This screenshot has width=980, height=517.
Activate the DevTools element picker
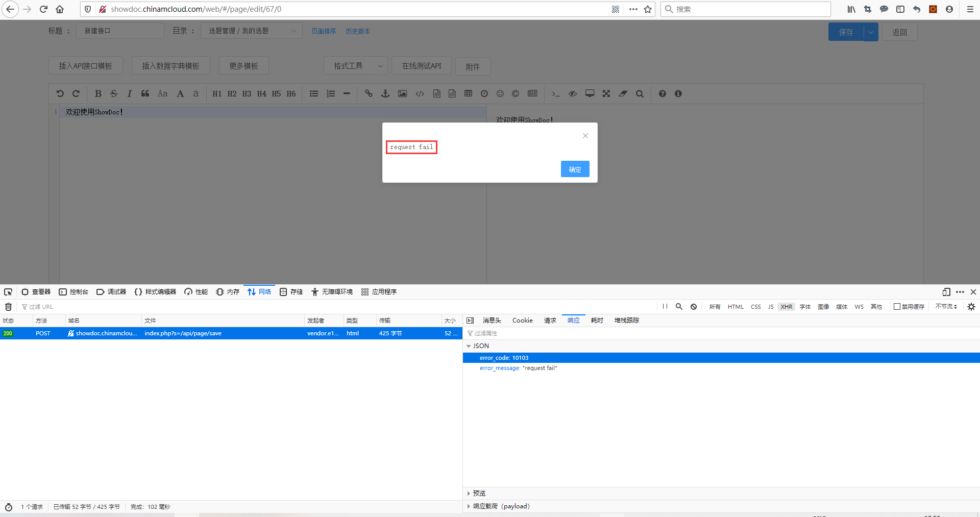tap(8, 292)
